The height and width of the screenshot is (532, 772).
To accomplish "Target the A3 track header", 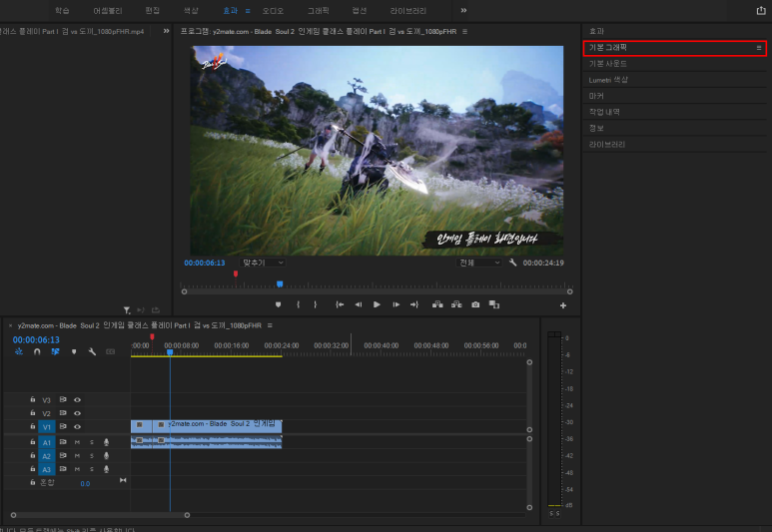I will pyautogui.click(x=47, y=469).
